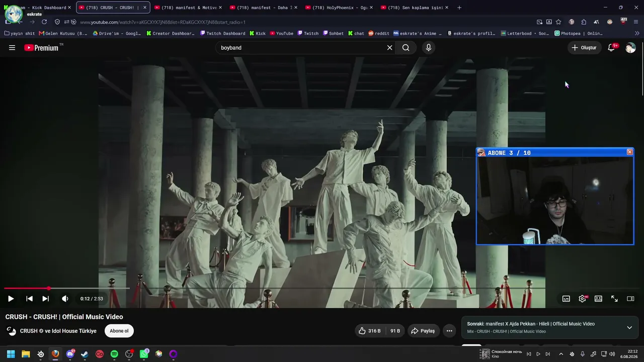Enter fullscreen on the video player

(614, 299)
